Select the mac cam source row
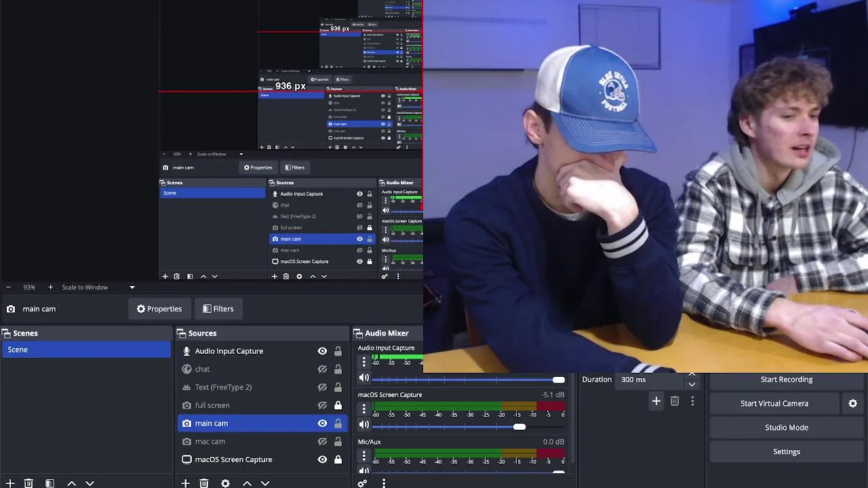Screen dimensions: 868x488 coord(262,441)
